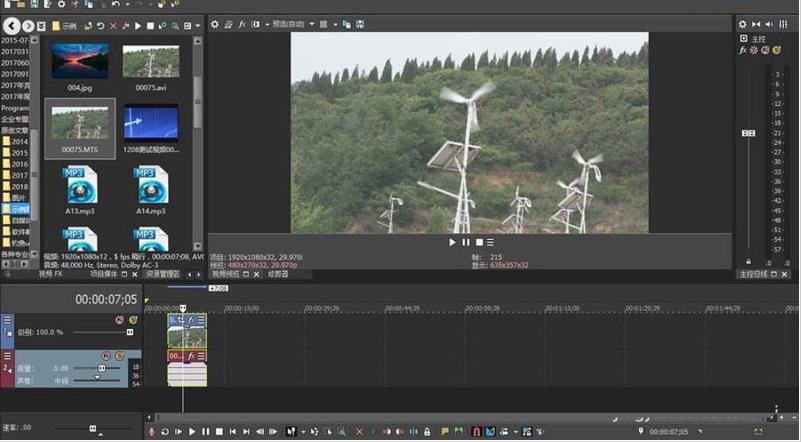801x442 pixels.
Task: Start preview of selected explorer media
Action: pyautogui.click(x=138, y=26)
